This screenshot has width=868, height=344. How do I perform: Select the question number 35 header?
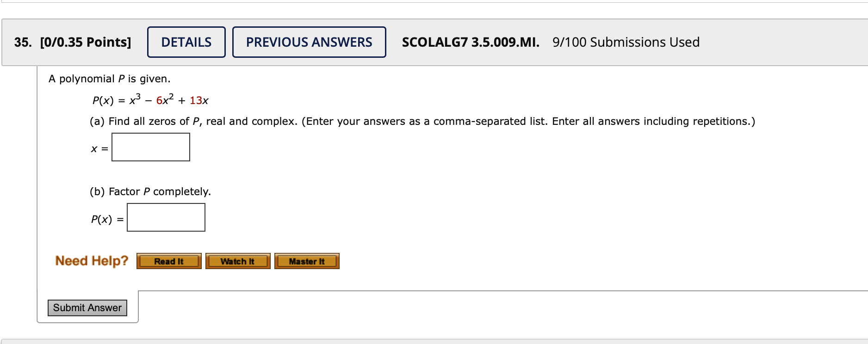point(22,42)
